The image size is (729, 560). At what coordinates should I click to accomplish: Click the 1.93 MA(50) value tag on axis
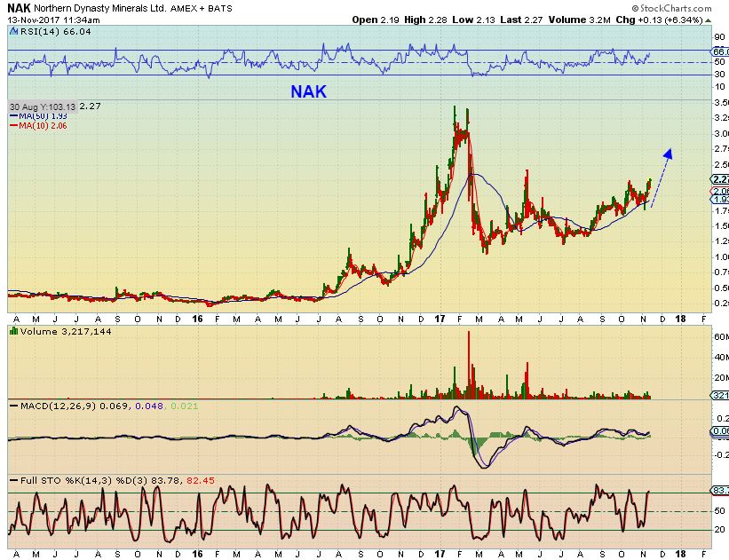(x=720, y=200)
